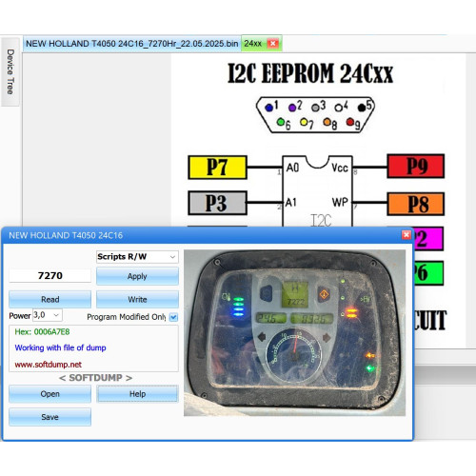Click the green pin 6 connector dot
Screen dimensions: 476x476
click(x=281, y=122)
